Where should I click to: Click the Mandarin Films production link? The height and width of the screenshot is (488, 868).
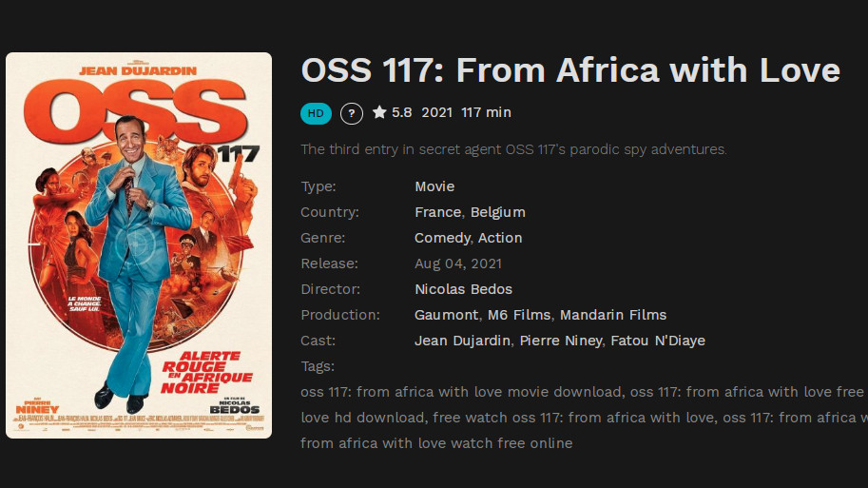[612, 315]
